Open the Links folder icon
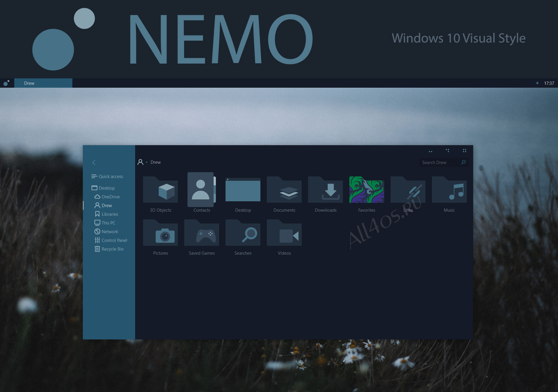 [x=408, y=190]
